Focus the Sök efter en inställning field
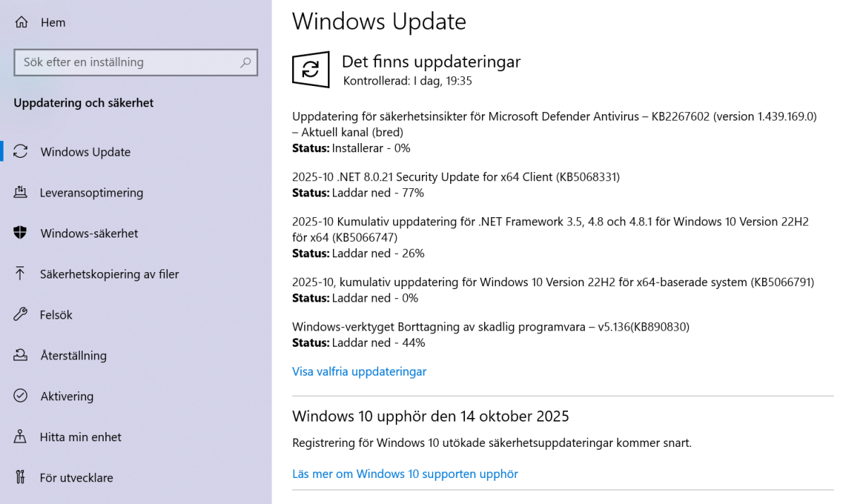 [x=127, y=62]
